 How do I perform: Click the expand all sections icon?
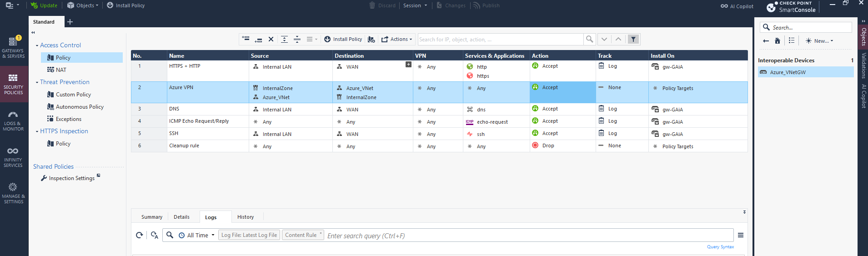coord(284,39)
